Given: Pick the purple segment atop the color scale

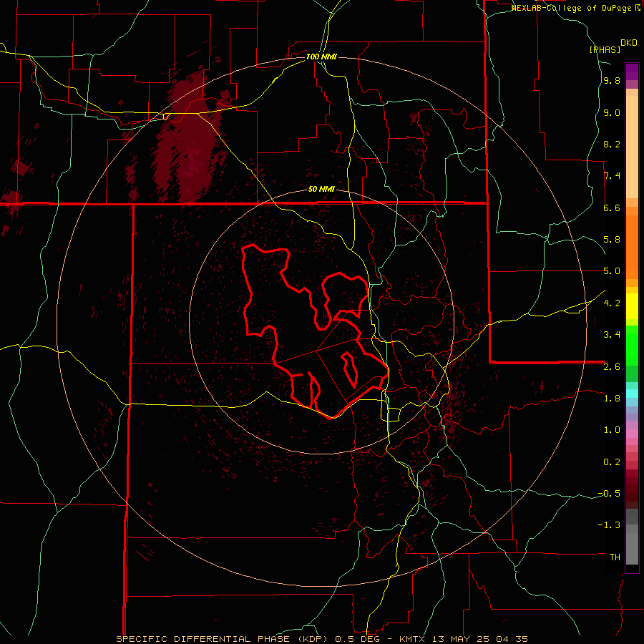Looking at the screenshot, I should pos(632,72).
